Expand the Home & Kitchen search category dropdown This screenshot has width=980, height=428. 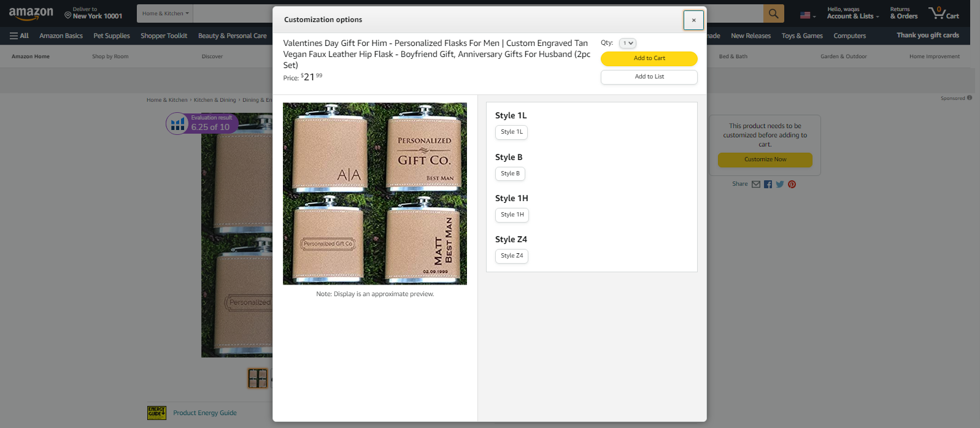(x=166, y=13)
